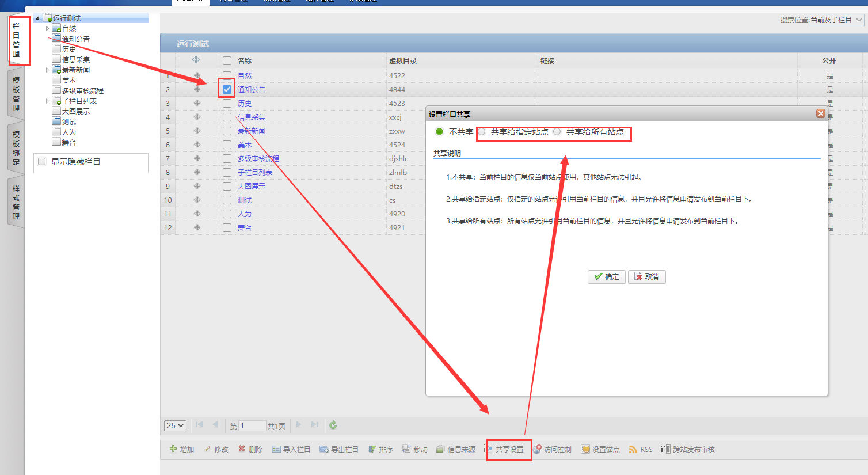Click the RSS feed icon
Screen dimensions: 868x475
633,449
